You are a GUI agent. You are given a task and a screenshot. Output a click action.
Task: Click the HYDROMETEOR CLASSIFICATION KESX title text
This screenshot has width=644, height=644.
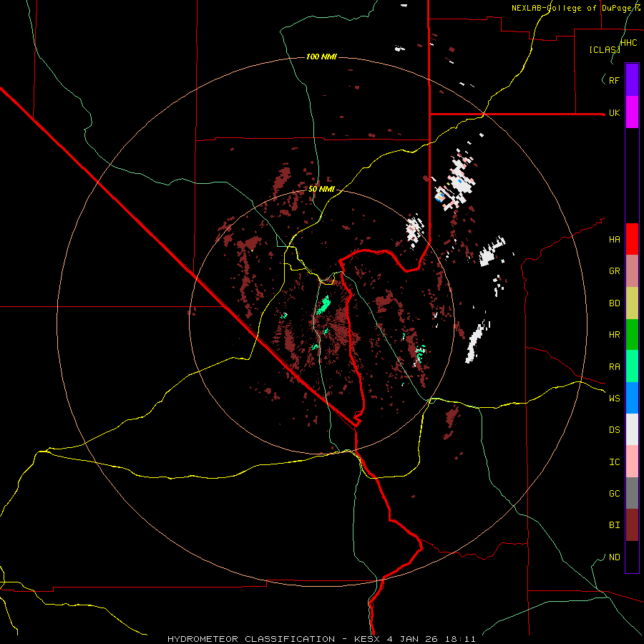click(x=321, y=639)
